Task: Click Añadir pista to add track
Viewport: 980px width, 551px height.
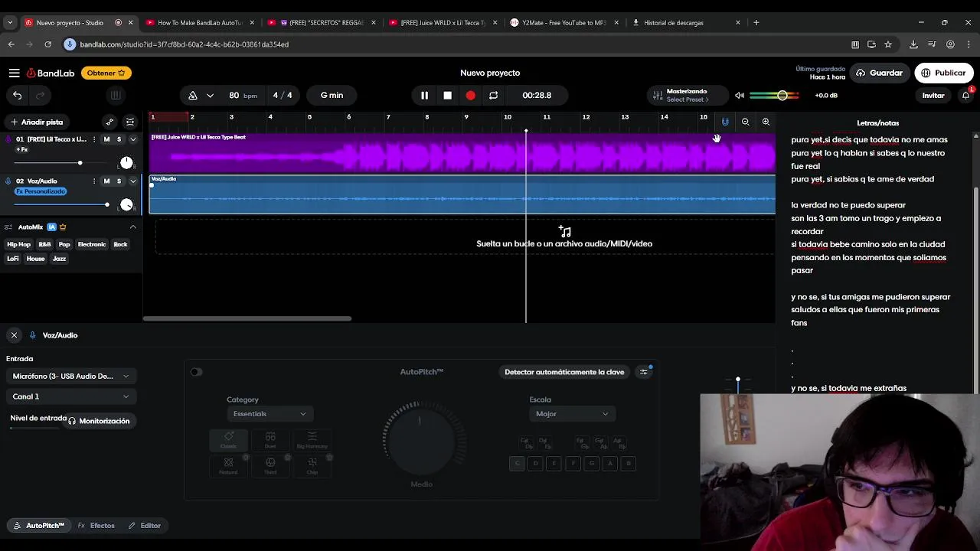Action: click(x=37, y=122)
